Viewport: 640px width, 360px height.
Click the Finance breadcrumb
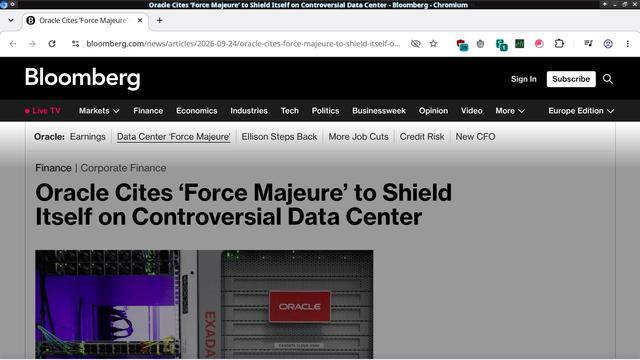coord(53,168)
